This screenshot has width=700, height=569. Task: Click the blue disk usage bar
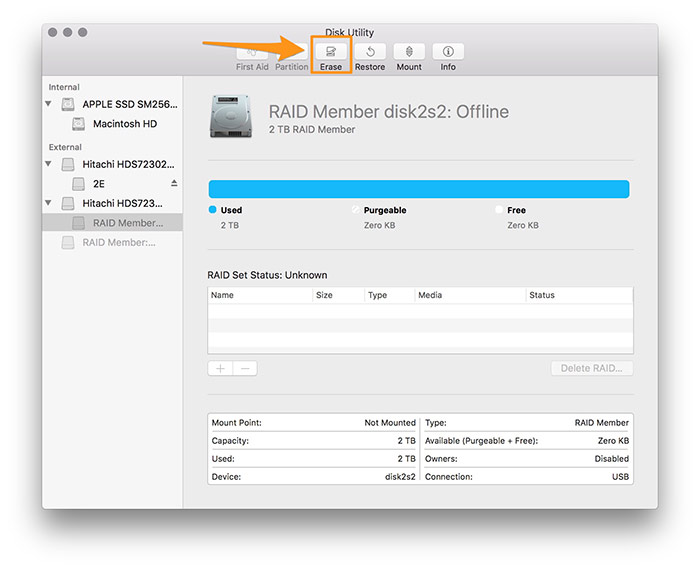coord(419,189)
